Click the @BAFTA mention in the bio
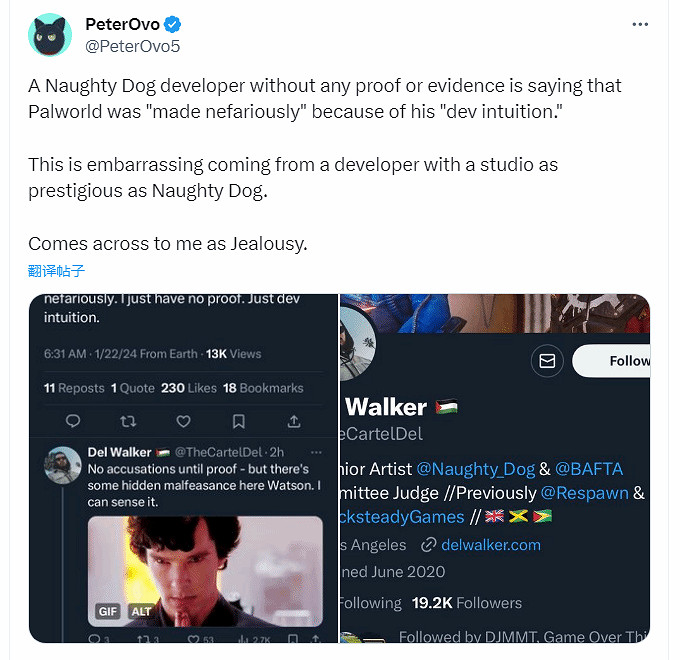The height and width of the screenshot is (660, 680). [x=589, y=468]
